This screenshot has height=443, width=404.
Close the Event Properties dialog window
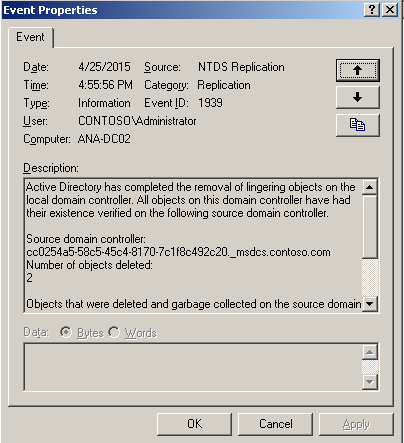pyautogui.click(x=390, y=10)
